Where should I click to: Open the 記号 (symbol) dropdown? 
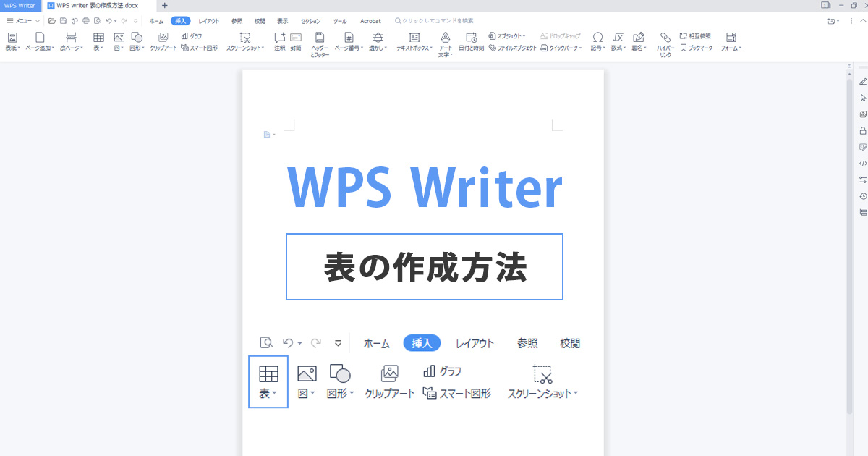coord(597,42)
